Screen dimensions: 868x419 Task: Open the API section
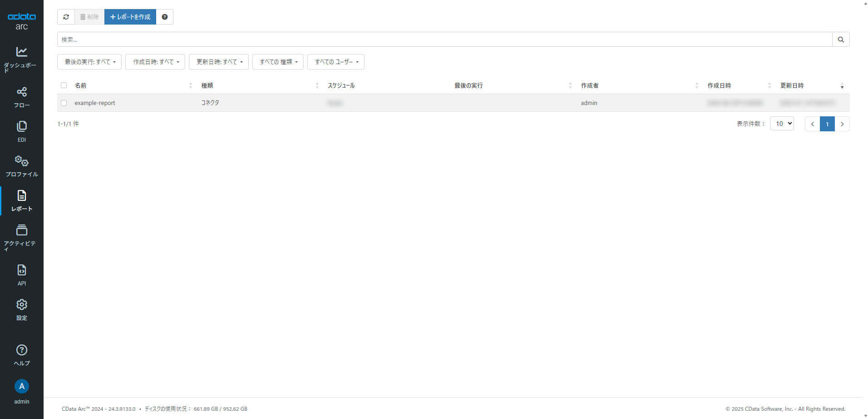(21, 275)
